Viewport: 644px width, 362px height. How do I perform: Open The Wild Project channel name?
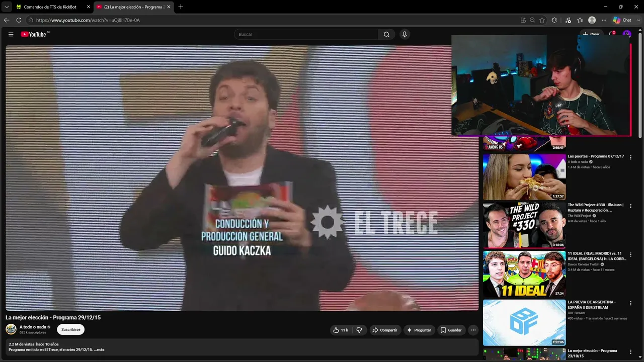580,216
